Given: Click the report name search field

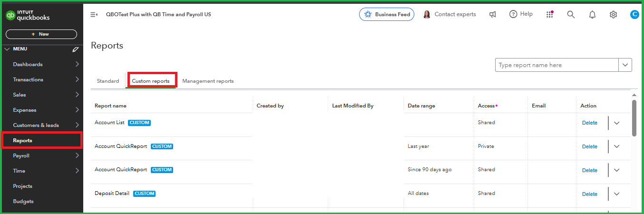Looking at the screenshot, I should (x=557, y=65).
